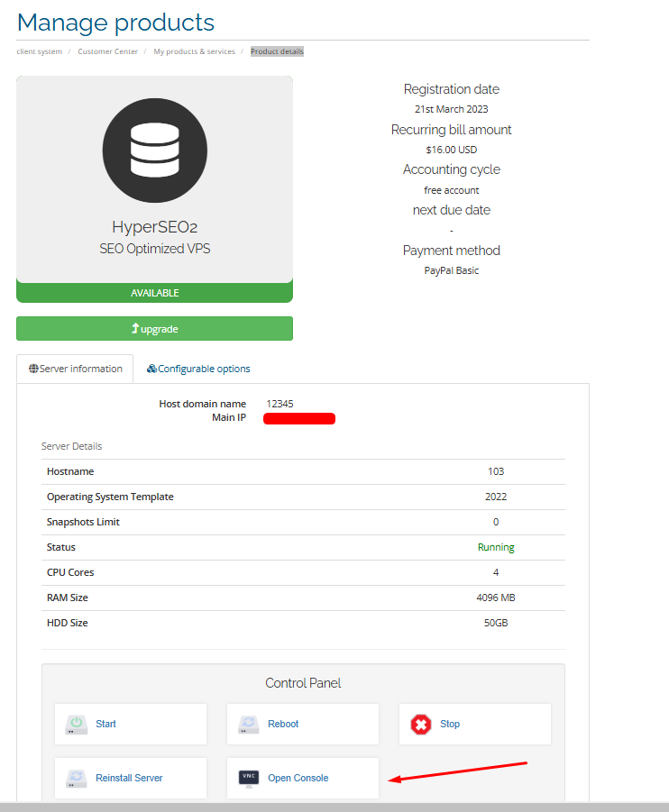Click the Hostname value 103
Screen dimensions: 669x812
pyautogui.click(x=496, y=471)
